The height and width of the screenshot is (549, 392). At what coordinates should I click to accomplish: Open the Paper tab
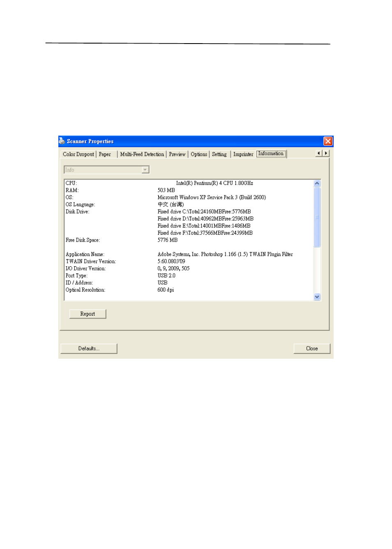pos(105,155)
